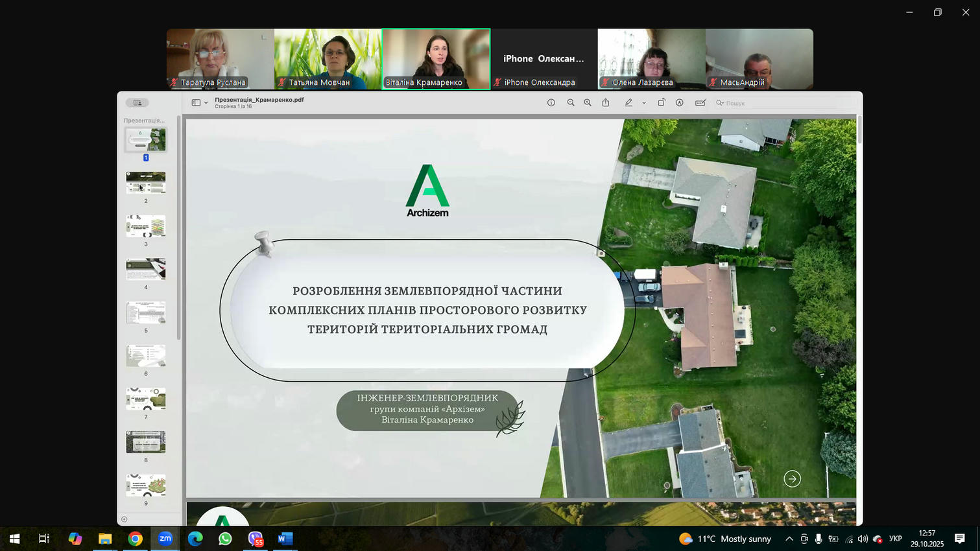
Task: Click the share icon in PDF toolbar
Action: click(x=606, y=103)
